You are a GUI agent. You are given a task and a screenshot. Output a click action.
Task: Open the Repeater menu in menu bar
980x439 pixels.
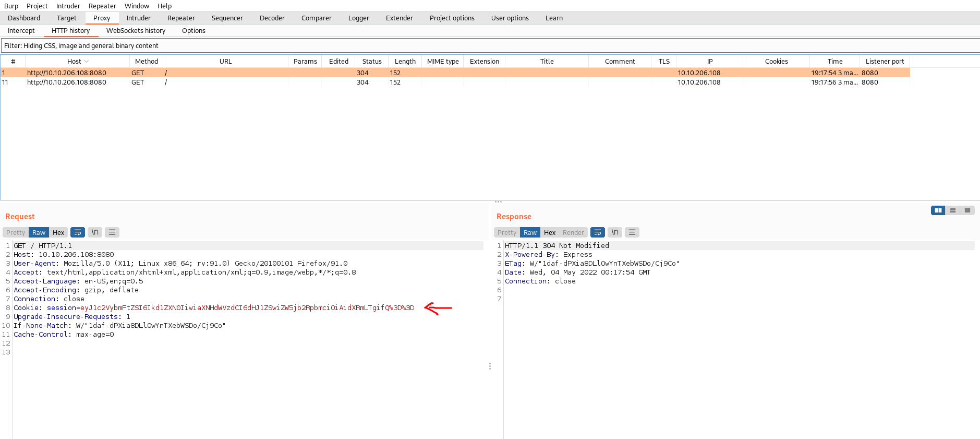click(x=102, y=6)
